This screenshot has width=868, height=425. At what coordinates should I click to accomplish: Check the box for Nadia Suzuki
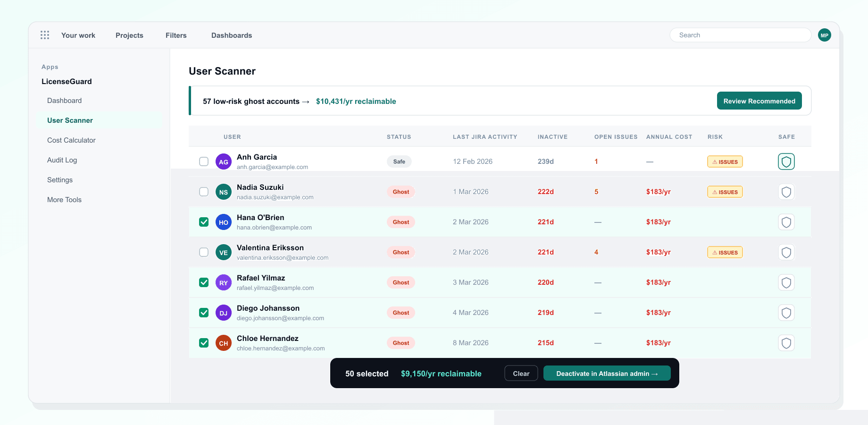coord(204,192)
